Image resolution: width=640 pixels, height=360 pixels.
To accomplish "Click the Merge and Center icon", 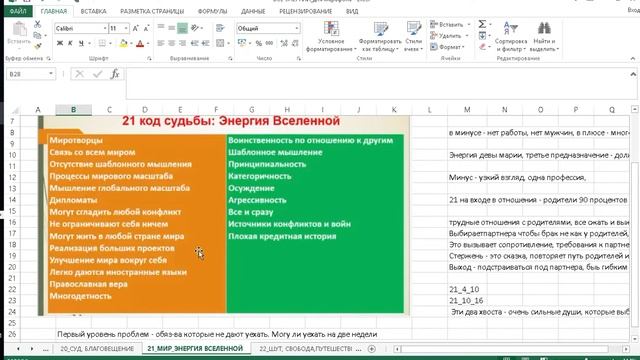I will pyautogui.click(x=220, y=43).
